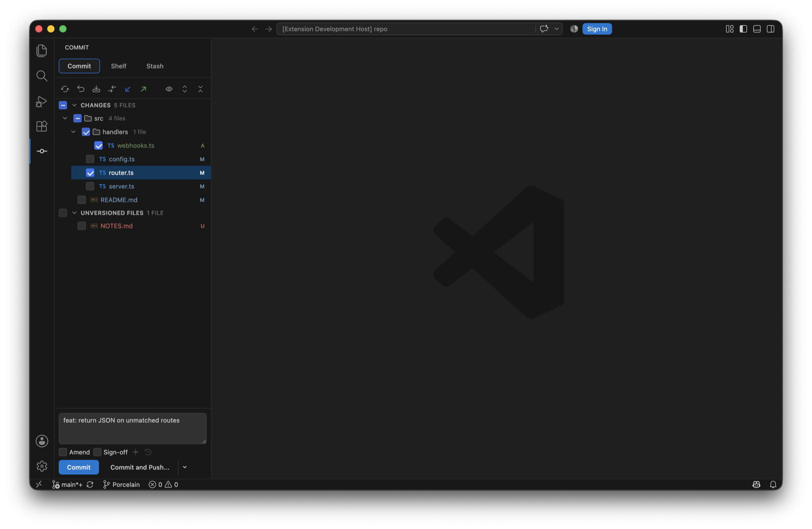
Task: Check the config.ts checkbox
Action: pos(90,159)
